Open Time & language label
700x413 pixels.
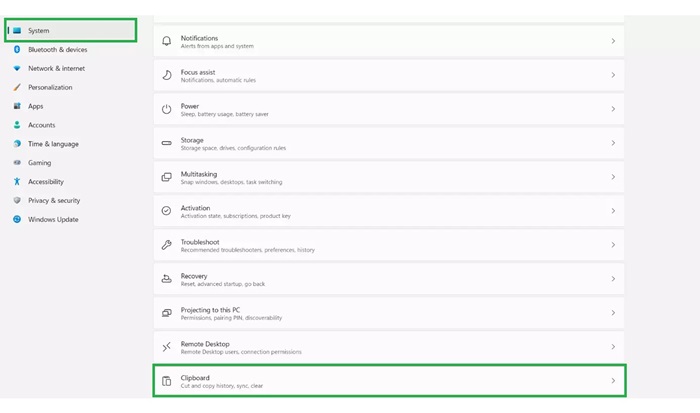pyautogui.click(x=53, y=144)
